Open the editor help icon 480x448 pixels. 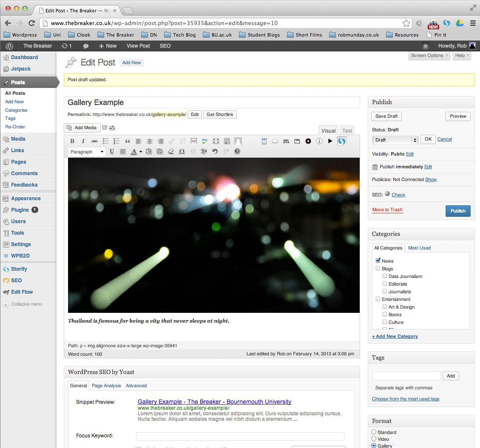pyautogui.click(x=237, y=151)
